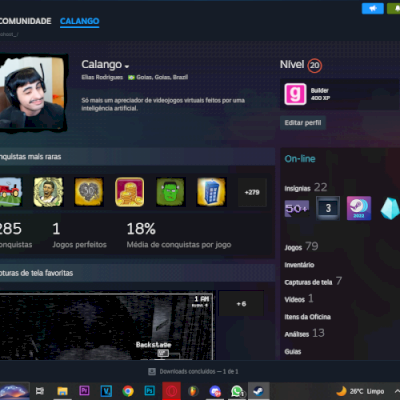Click the Brazil flag icon
400x400 pixels.
coord(131,77)
